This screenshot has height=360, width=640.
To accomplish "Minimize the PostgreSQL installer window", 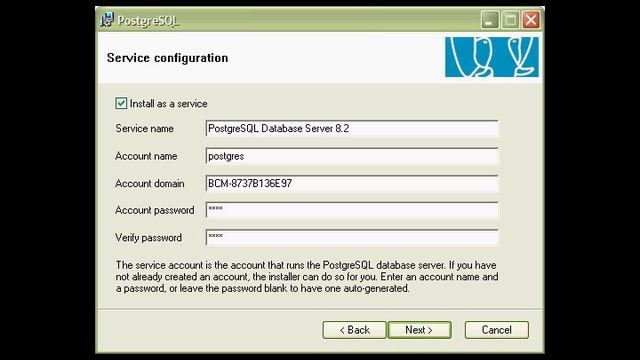I will 490,20.
